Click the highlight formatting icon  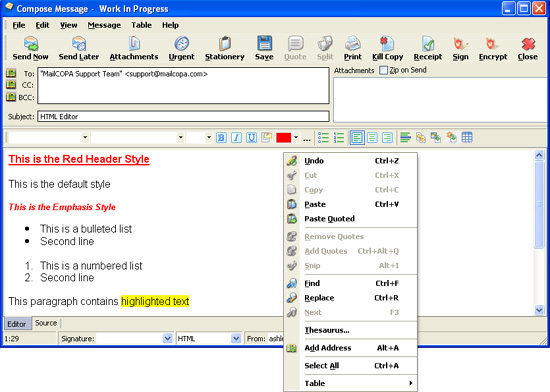[x=267, y=137]
